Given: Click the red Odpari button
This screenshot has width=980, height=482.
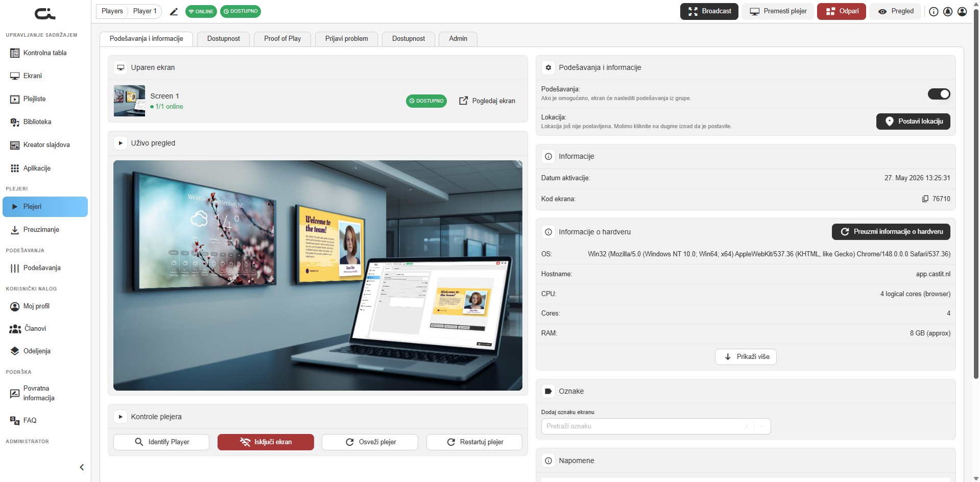Looking at the screenshot, I should click(842, 11).
